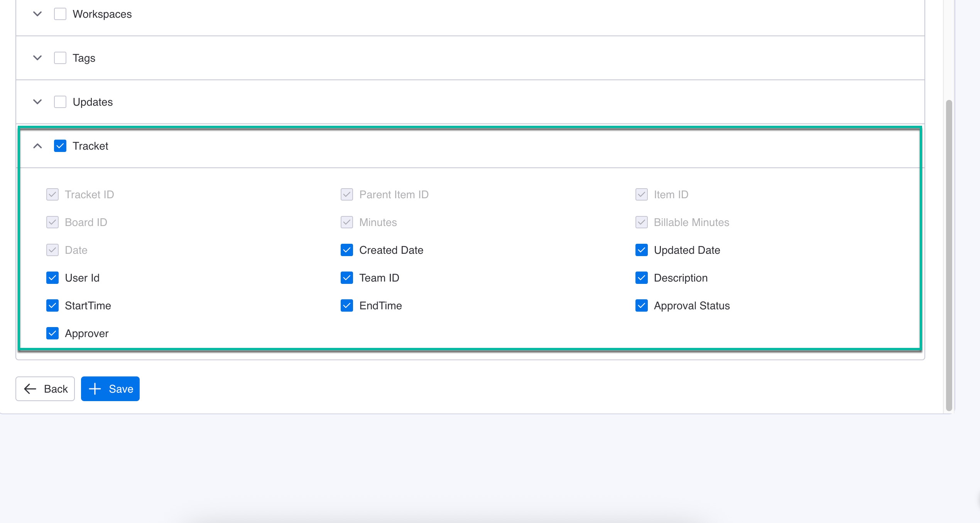The width and height of the screenshot is (980, 523).
Task: Expand the Tags section chevron
Action: tap(37, 58)
